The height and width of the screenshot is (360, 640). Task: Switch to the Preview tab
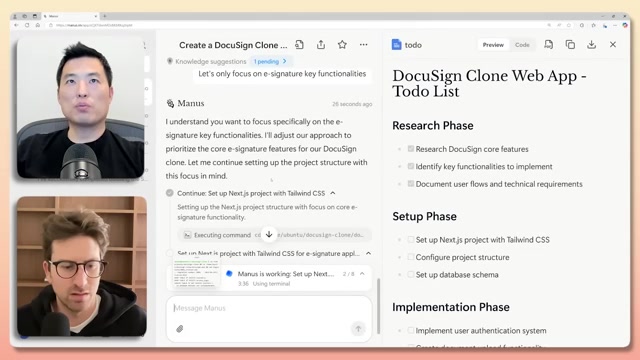coord(493,45)
